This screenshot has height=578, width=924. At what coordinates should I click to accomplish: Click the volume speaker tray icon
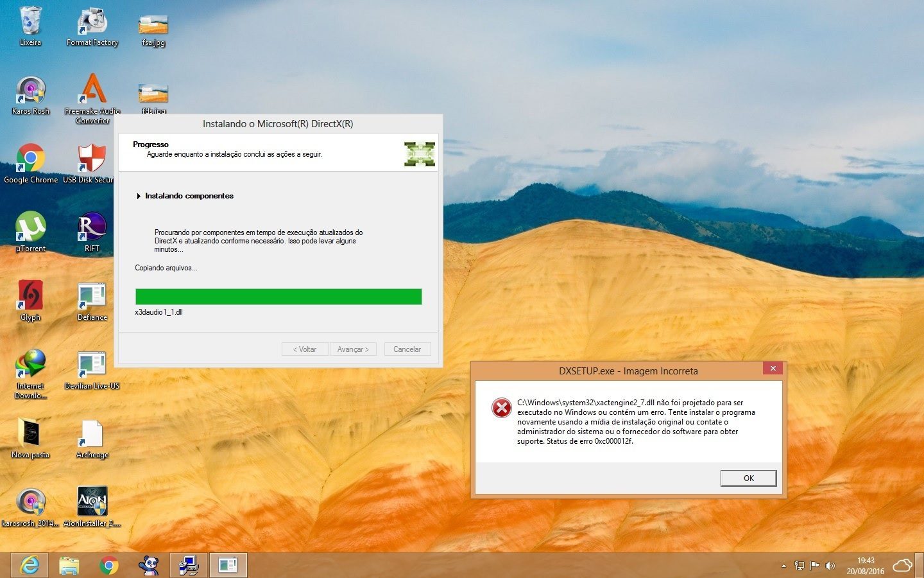(830, 566)
